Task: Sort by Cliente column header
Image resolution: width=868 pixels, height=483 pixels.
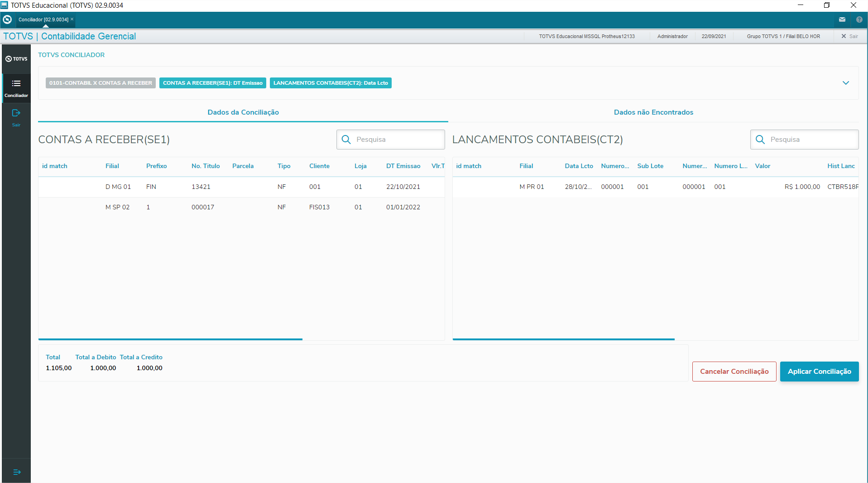Action: pyautogui.click(x=319, y=166)
